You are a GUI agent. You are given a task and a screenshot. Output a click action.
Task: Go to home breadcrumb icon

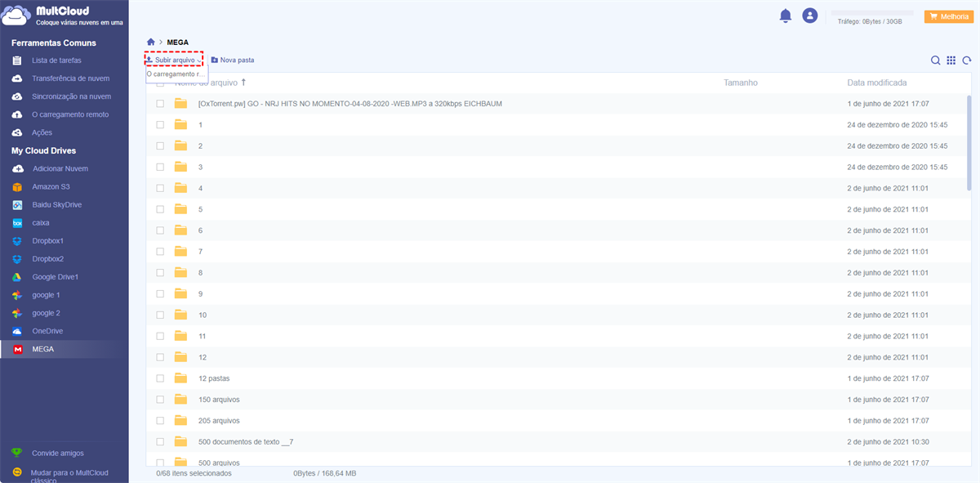click(151, 42)
